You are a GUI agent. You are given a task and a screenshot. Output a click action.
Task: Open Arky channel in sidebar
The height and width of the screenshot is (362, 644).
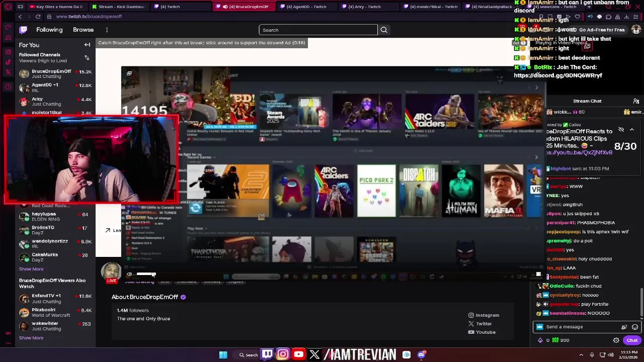tap(55, 102)
